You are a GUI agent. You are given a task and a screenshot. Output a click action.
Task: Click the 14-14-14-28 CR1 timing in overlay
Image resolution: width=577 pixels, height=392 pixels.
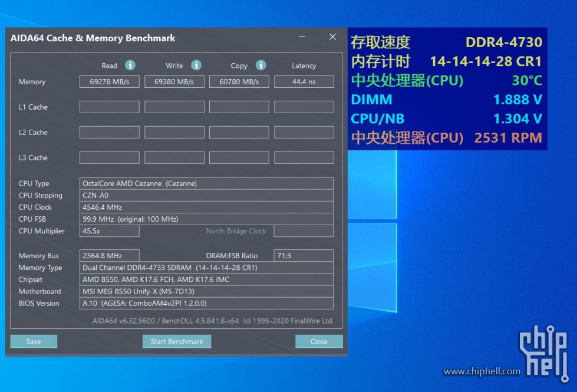coord(486,61)
